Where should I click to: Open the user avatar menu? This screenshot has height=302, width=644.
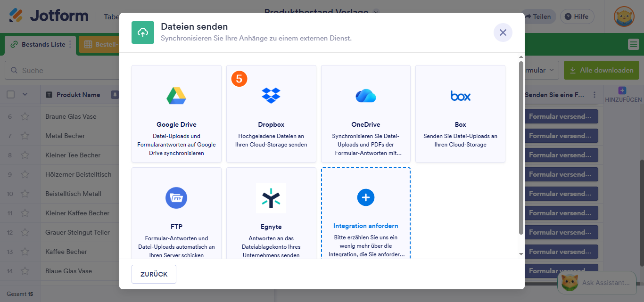coord(624,16)
